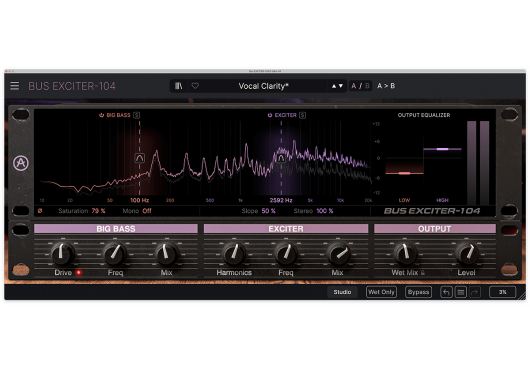
Task: Redo the last change
Action: click(475, 292)
